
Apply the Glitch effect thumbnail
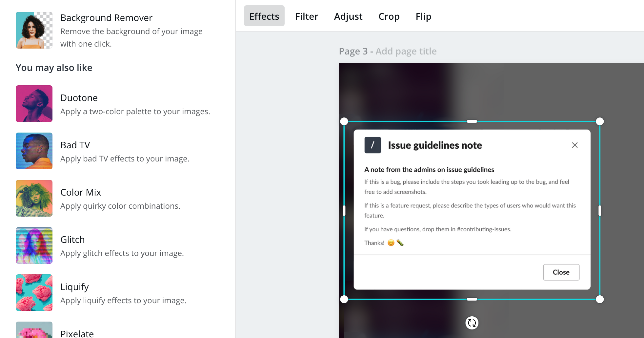(x=34, y=245)
